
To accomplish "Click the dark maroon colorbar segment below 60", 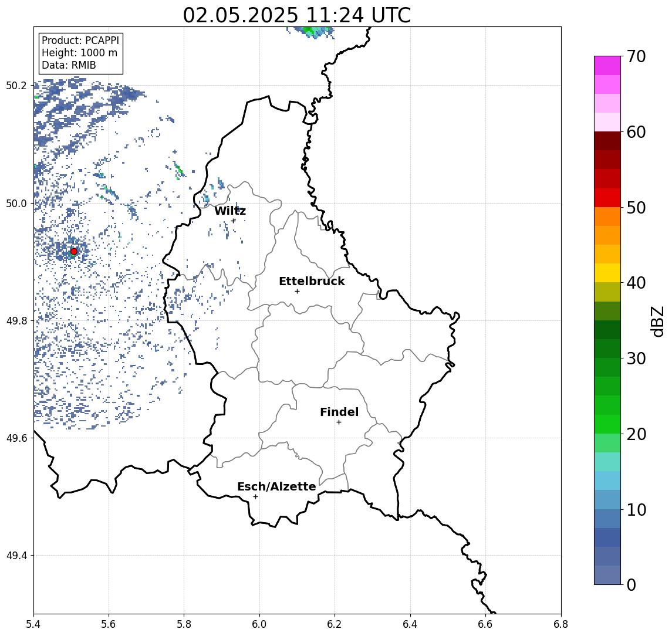I will (607, 141).
